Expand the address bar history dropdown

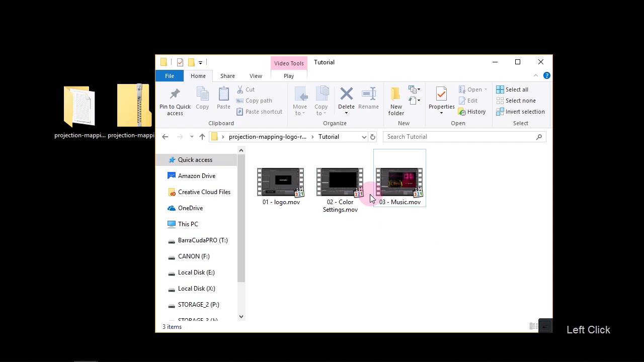[x=364, y=137]
